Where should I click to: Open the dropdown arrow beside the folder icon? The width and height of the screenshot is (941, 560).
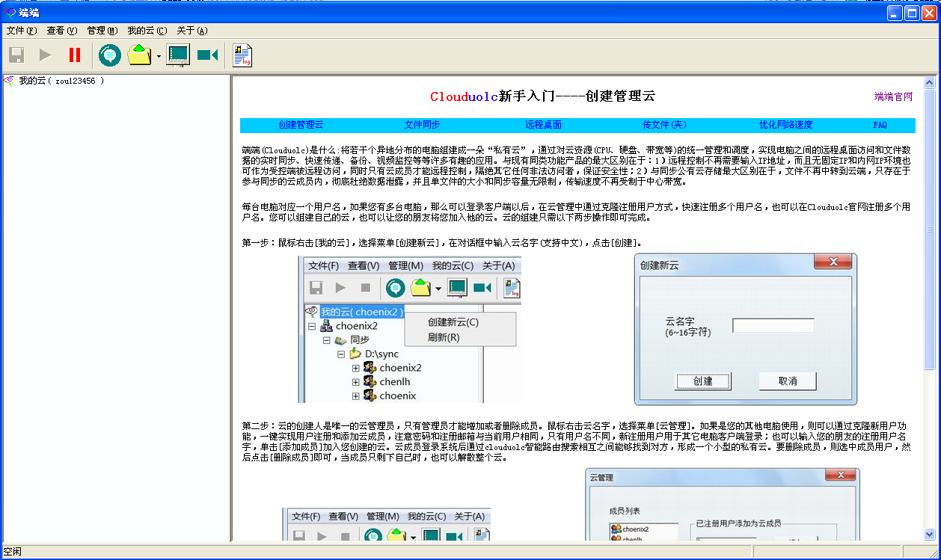pos(159,56)
